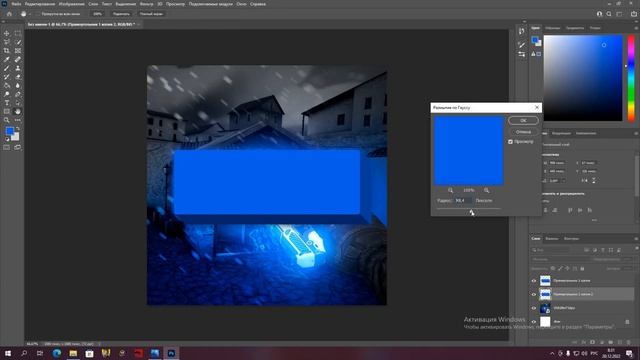640x360 pixels.
Task: Select the Paint Bucket tool
Action: (x=7, y=86)
